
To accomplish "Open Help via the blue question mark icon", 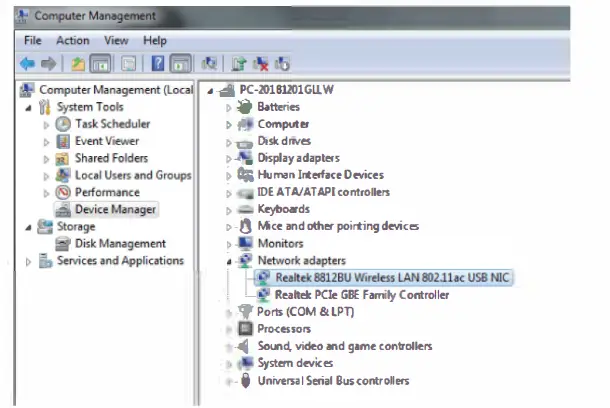I will [x=158, y=63].
